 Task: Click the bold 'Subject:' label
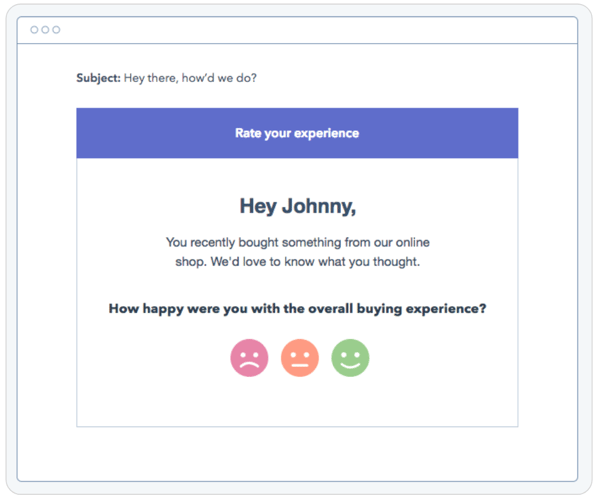(98, 78)
